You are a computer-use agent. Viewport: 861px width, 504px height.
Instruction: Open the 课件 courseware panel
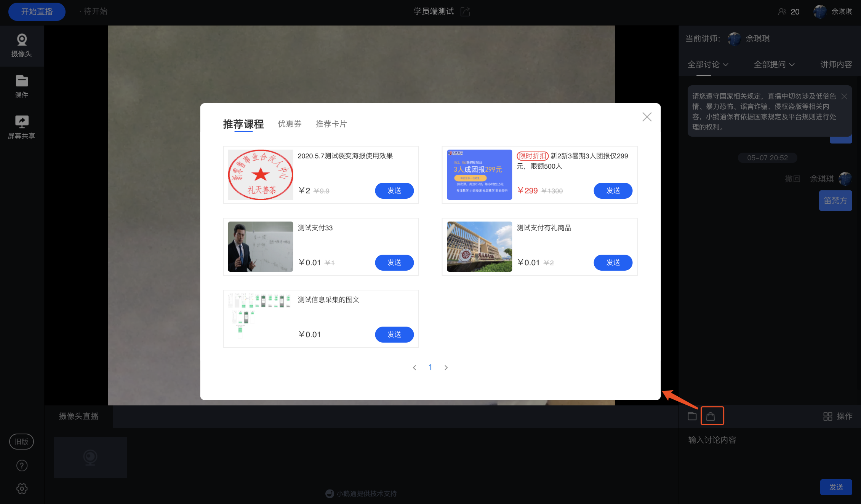coord(22,87)
